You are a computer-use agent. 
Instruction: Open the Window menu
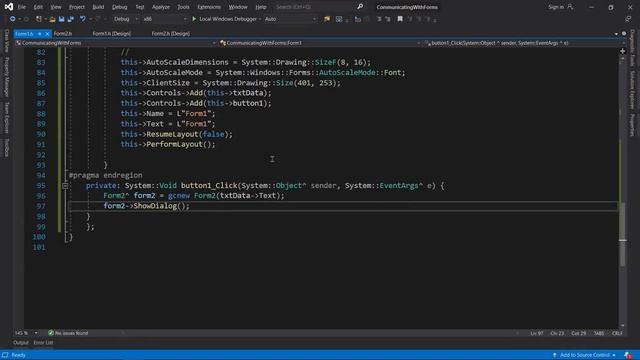pyautogui.click(x=238, y=7)
